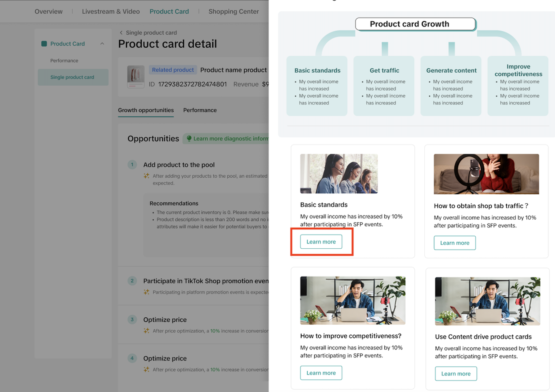555x392 pixels.
Task: Switch to Shopping Center tab
Action: pyautogui.click(x=234, y=11)
